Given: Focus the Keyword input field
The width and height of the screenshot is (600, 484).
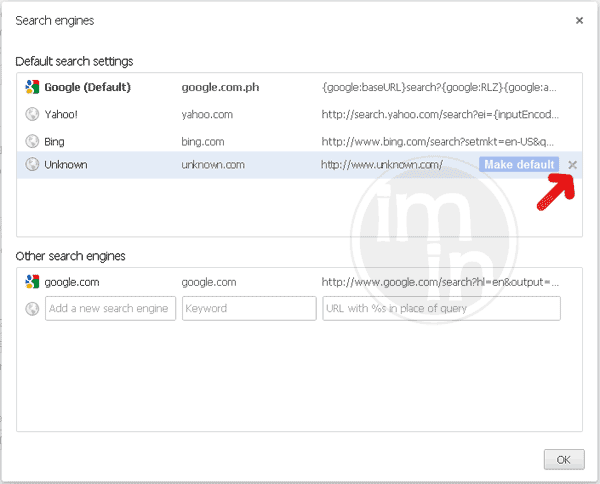Looking at the screenshot, I should [249, 308].
